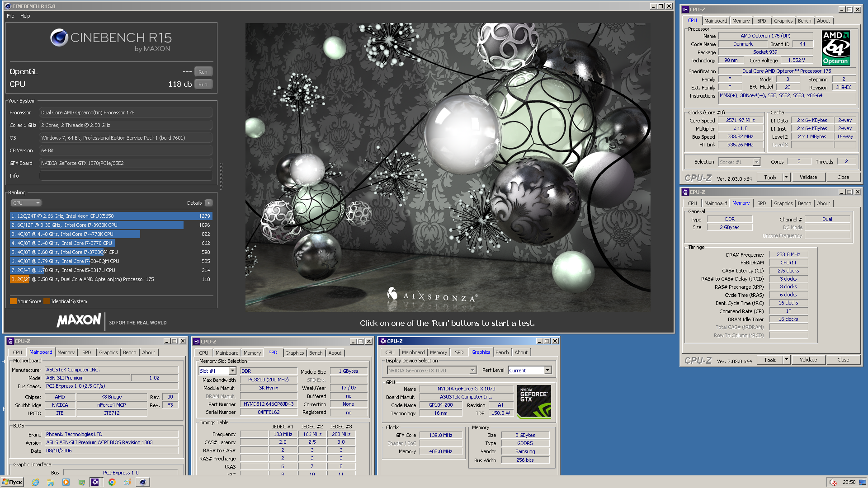Select ranking row Intel Core i7-4770K

pos(111,234)
